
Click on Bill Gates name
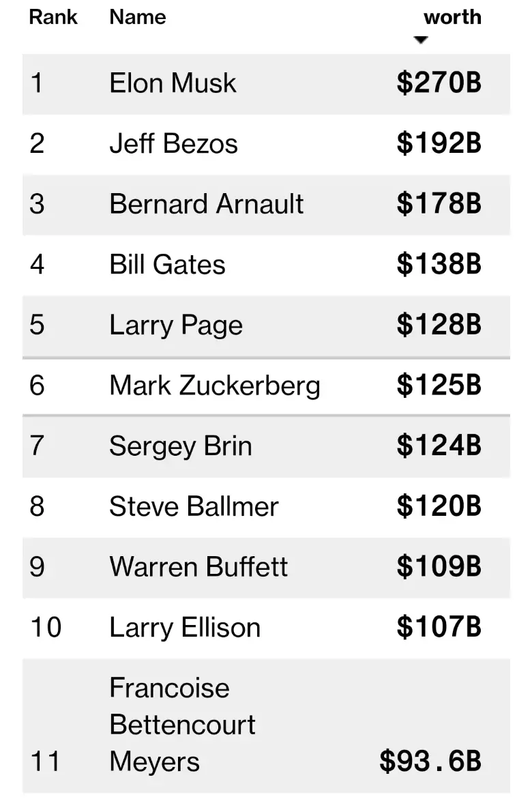coord(167,265)
